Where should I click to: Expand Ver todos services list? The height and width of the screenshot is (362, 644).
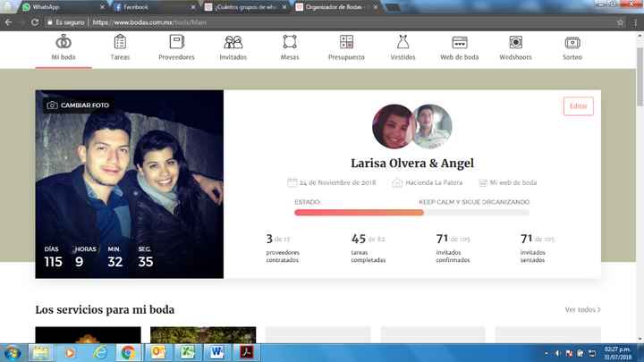(582, 310)
